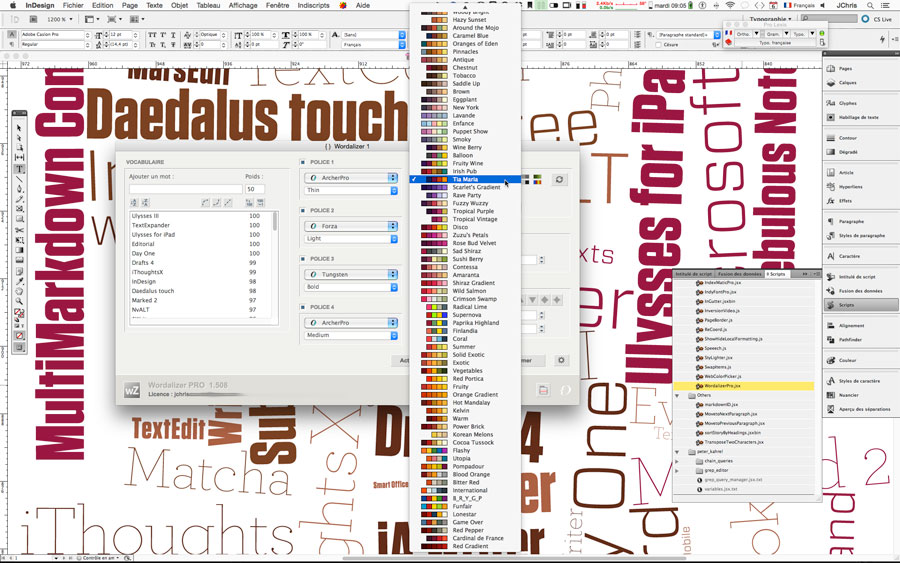900x563 pixels.
Task: Switch to the Fusion des données tab
Action: tap(740, 274)
